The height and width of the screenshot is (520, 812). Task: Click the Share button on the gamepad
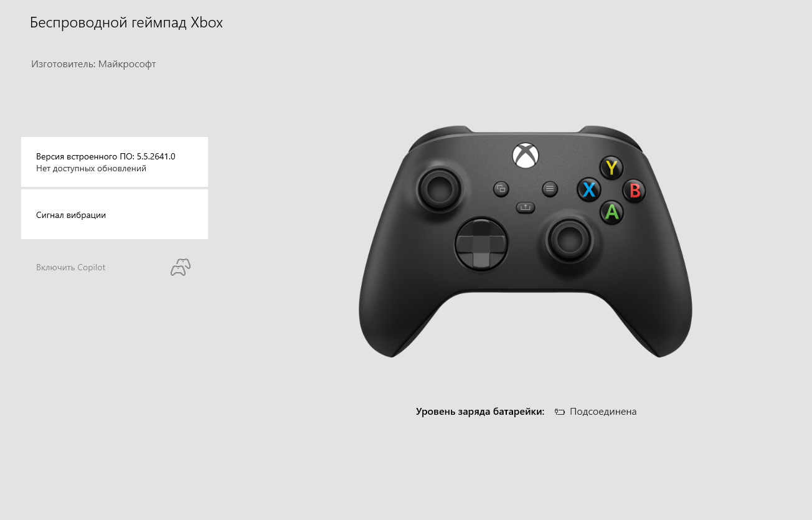525,207
